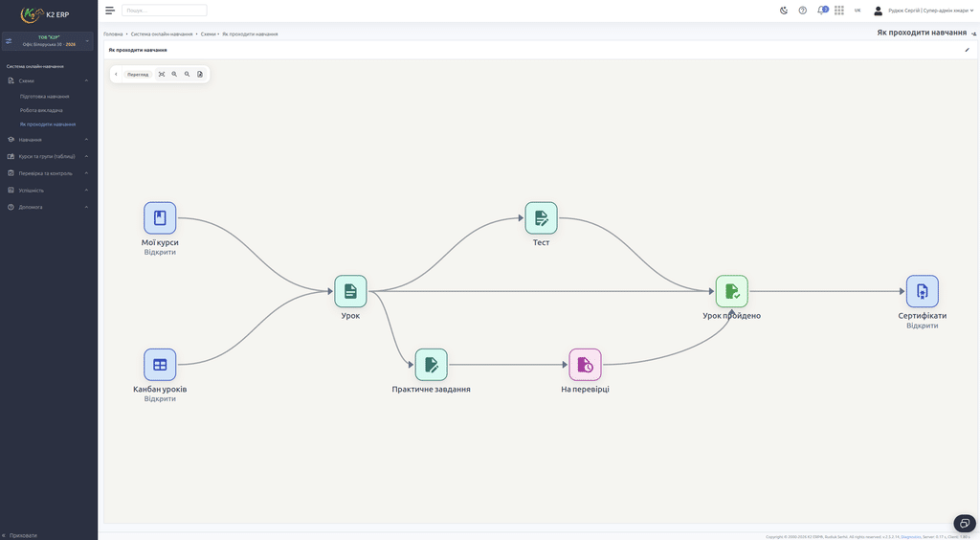Expand the Успішність section chevron

point(86,190)
